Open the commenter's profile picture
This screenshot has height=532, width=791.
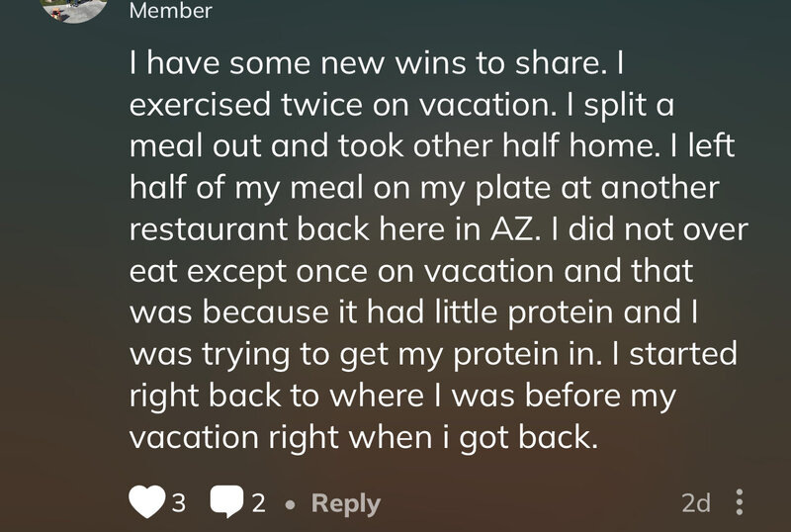[76, 8]
